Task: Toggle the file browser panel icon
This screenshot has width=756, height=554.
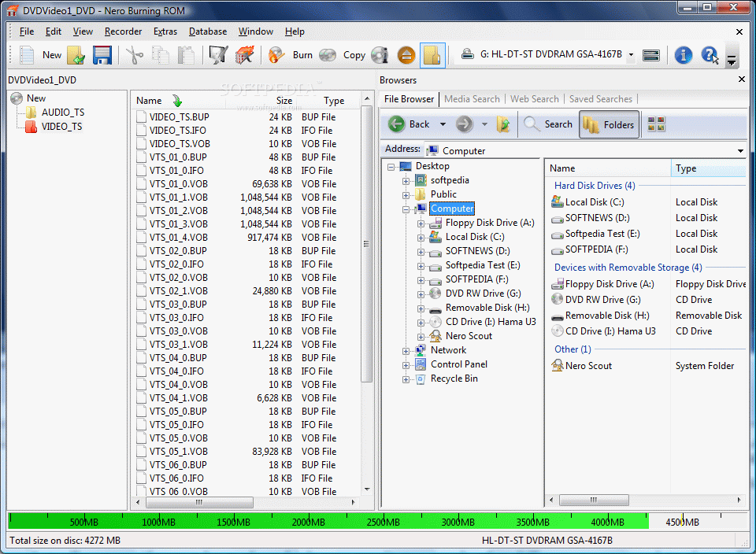Action: pos(432,55)
